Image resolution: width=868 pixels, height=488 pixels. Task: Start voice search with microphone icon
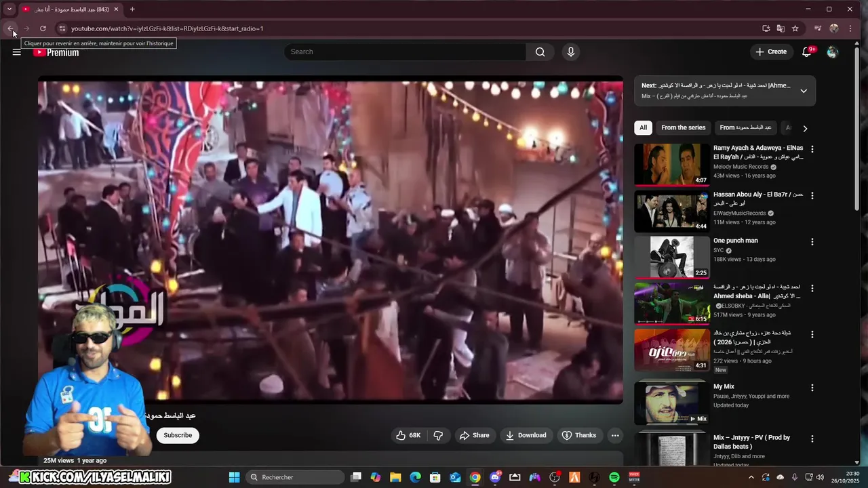tap(570, 52)
